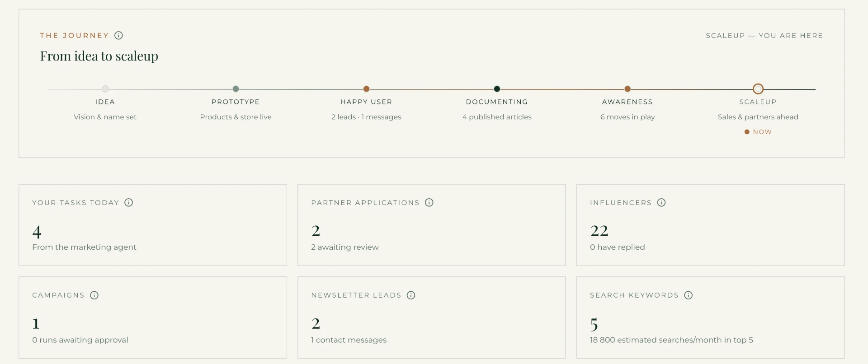Click the HAPPY USER stage label
The width and height of the screenshot is (868, 364).
pos(366,102)
